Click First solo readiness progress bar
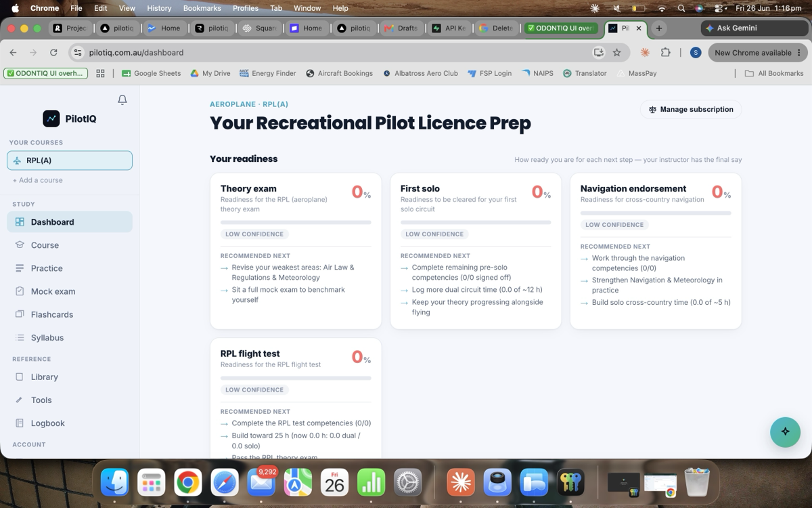812x508 pixels. pyautogui.click(x=476, y=222)
